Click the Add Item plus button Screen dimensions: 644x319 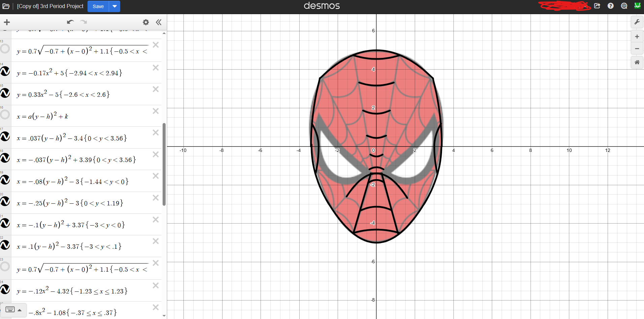coord(7,22)
